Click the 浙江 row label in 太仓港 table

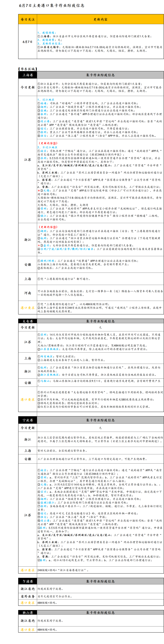click(28, 371)
